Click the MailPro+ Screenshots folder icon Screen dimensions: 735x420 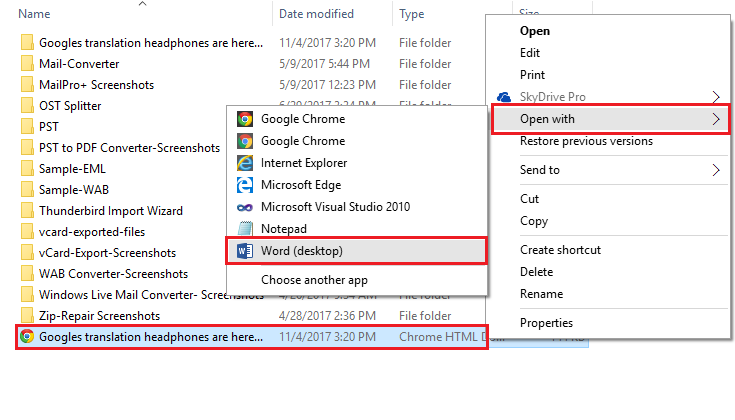(x=27, y=85)
